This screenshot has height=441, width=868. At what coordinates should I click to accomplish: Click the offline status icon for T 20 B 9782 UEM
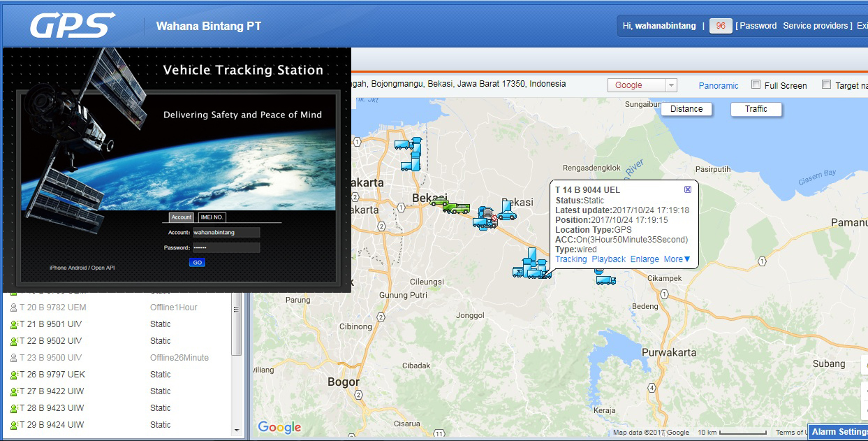[13, 308]
